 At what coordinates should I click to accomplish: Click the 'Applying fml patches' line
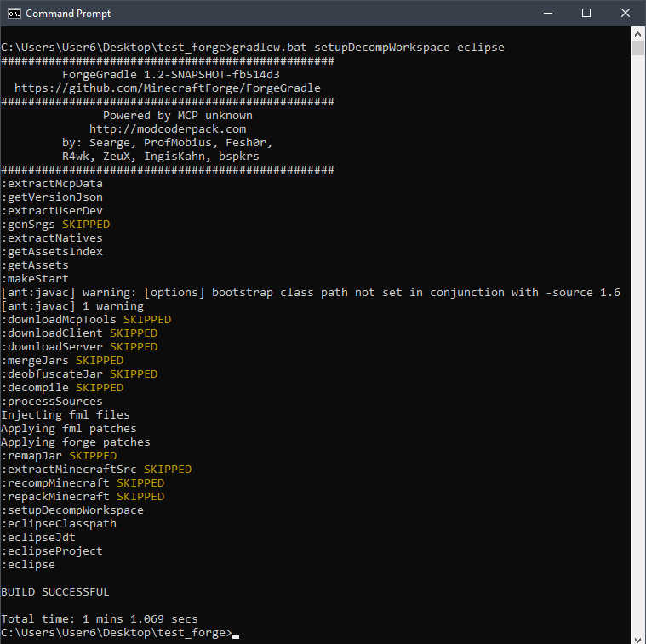[69, 428]
